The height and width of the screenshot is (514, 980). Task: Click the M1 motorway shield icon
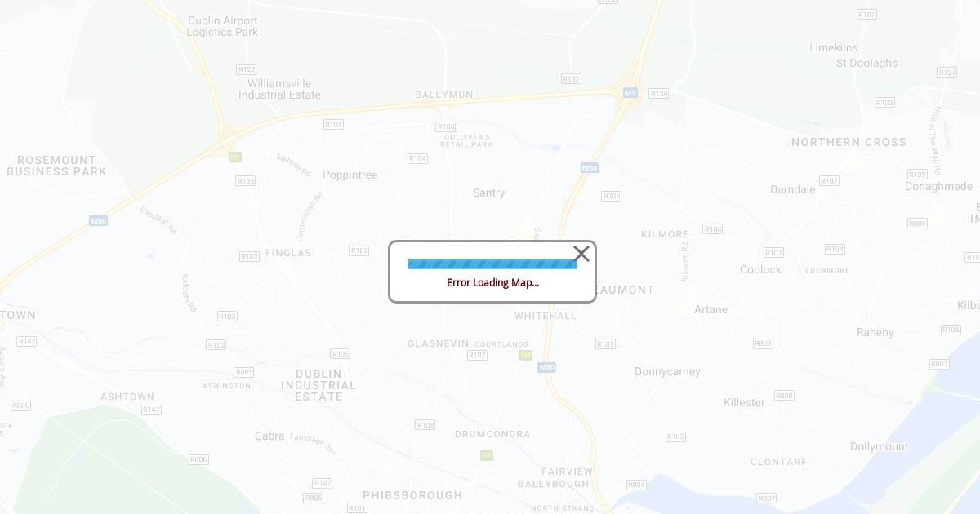point(630,93)
